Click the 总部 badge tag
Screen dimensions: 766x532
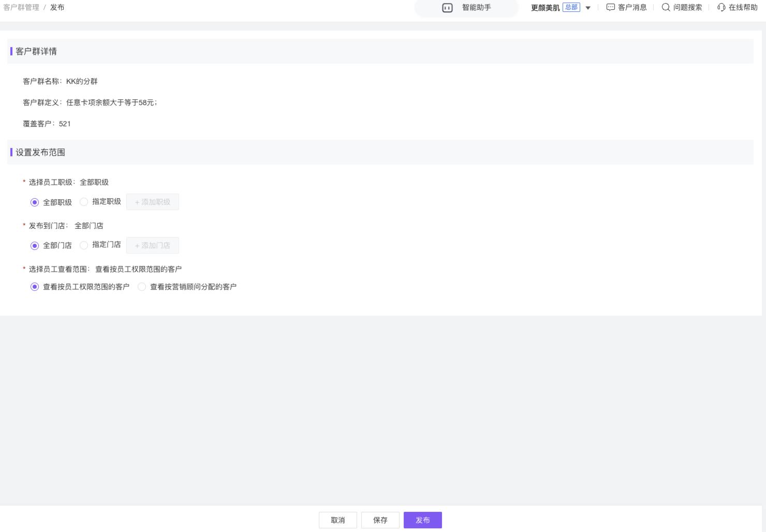point(571,7)
